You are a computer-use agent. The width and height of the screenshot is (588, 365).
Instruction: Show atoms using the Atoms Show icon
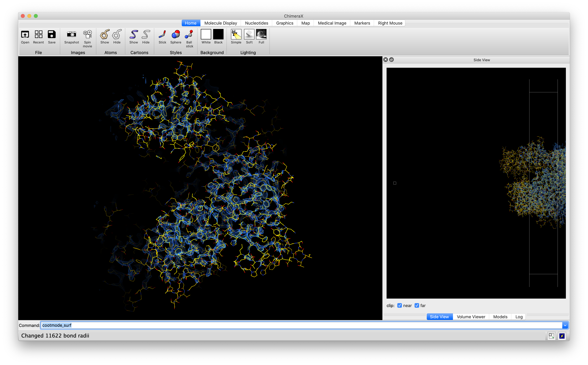(104, 35)
